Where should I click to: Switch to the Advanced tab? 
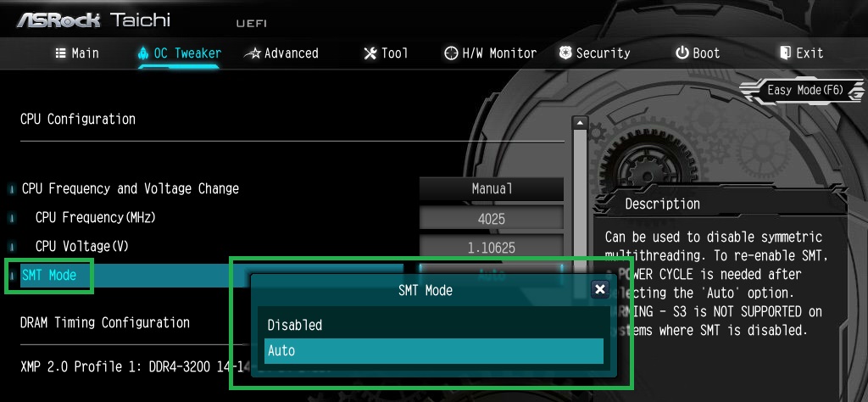click(x=281, y=53)
